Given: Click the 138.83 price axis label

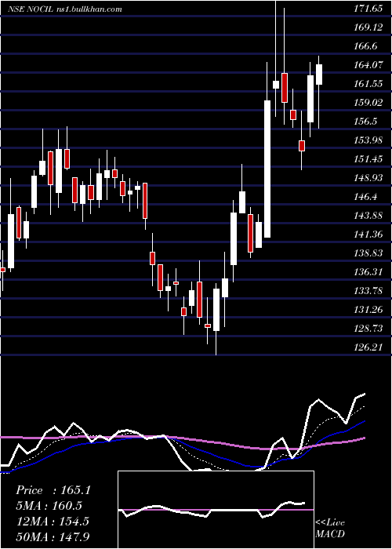Looking at the screenshot, I should pyautogui.click(x=368, y=253).
